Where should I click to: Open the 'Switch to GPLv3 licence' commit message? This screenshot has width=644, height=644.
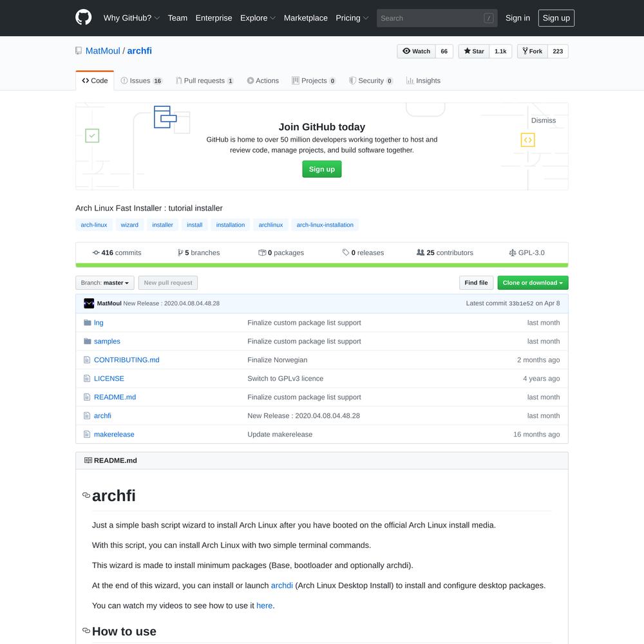285,378
